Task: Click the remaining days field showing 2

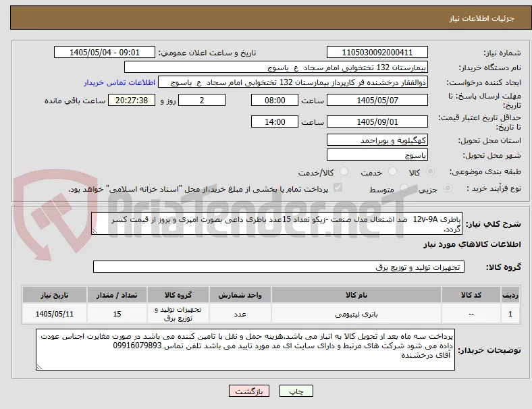Action: click(202, 101)
